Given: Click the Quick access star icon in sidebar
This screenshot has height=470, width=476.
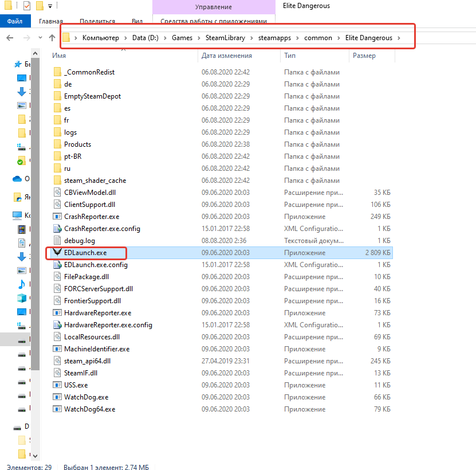Looking at the screenshot, I should (x=18, y=64).
